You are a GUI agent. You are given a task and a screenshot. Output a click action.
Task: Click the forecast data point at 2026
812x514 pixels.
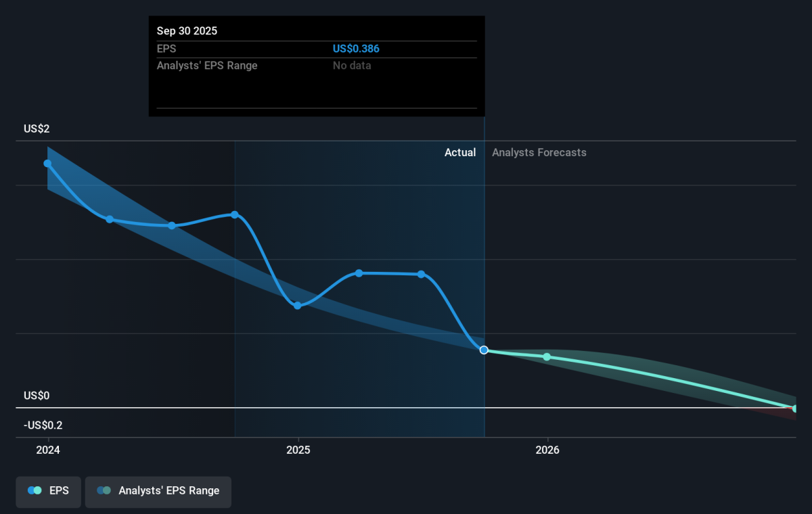[547, 356]
